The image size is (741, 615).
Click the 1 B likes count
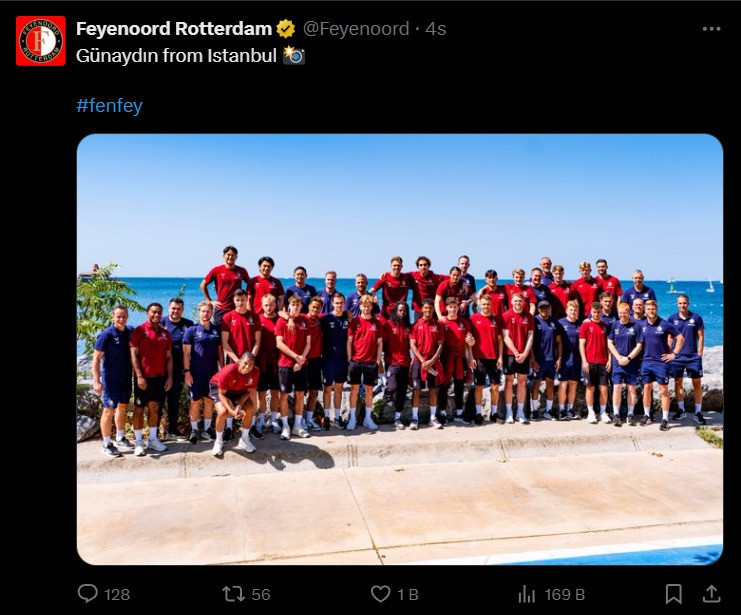pyautogui.click(x=408, y=594)
